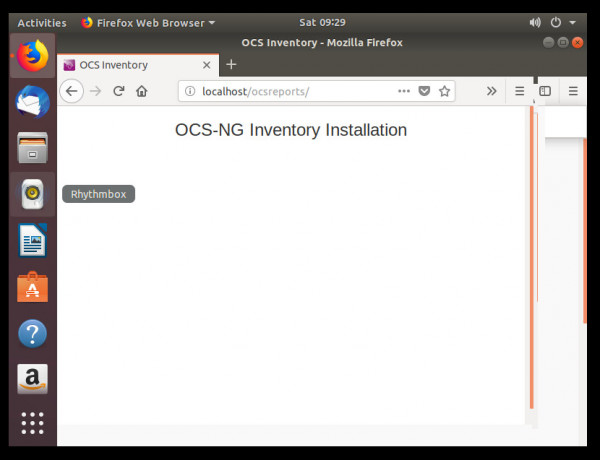Minimize the Firefox window
This screenshot has height=460, width=600.
click(x=548, y=42)
